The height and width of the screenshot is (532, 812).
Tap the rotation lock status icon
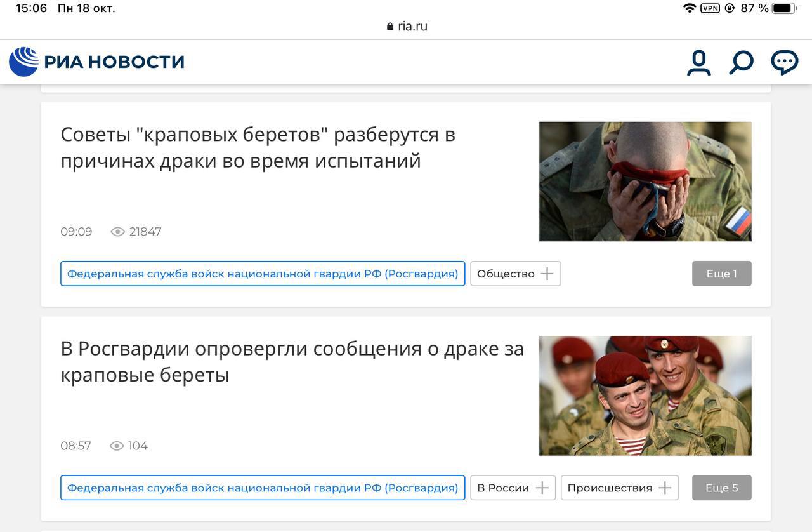click(730, 8)
